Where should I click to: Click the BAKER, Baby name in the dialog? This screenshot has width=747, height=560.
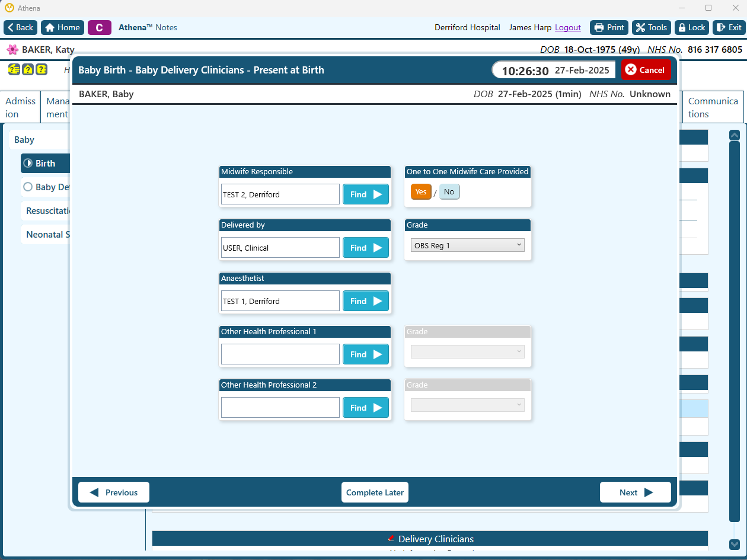pos(106,94)
